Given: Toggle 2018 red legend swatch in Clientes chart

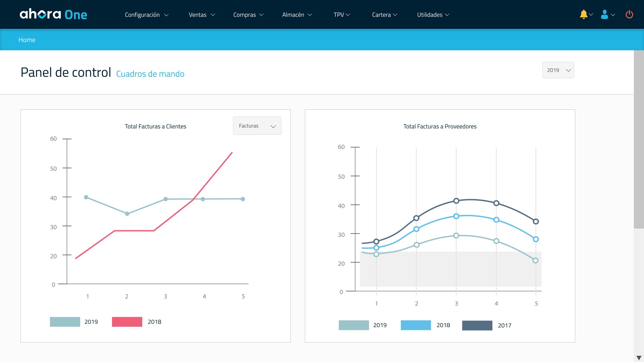Looking at the screenshot, I should (x=127, y=322).
